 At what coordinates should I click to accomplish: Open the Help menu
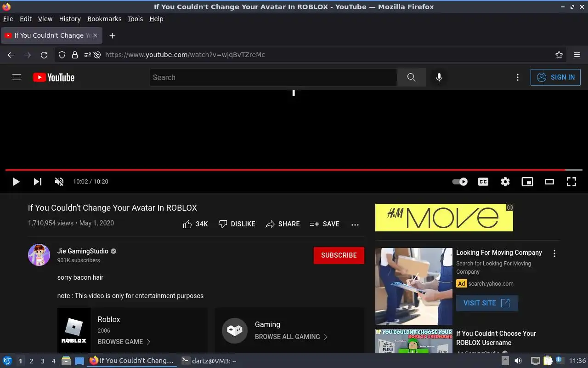tap(156, 19)
